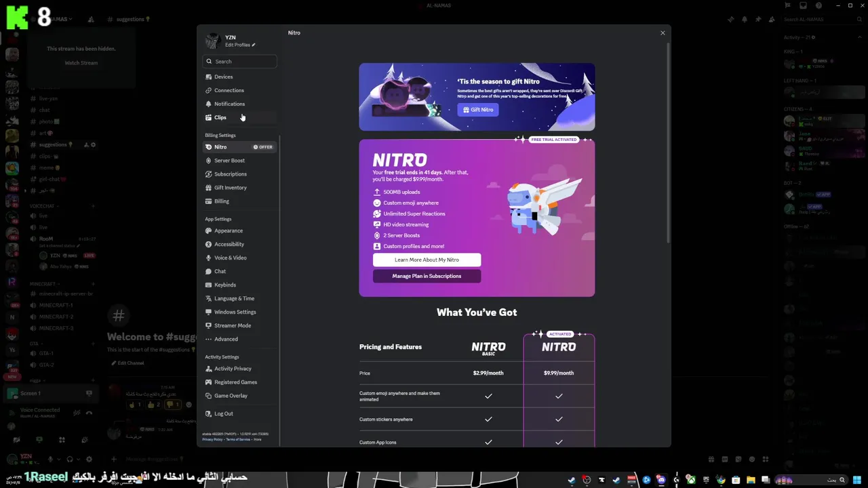Click the $2.99/month Nitro Basic price
This screenshot has height=488, width=868.
488,373
